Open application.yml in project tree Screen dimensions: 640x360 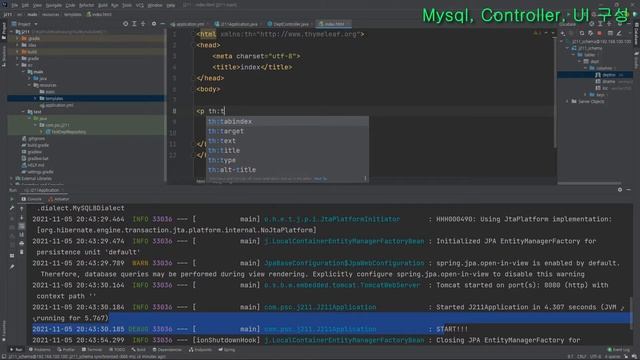pos(57,105)
